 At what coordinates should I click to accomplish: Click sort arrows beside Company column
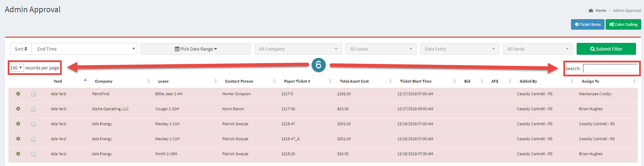[148, 81]
